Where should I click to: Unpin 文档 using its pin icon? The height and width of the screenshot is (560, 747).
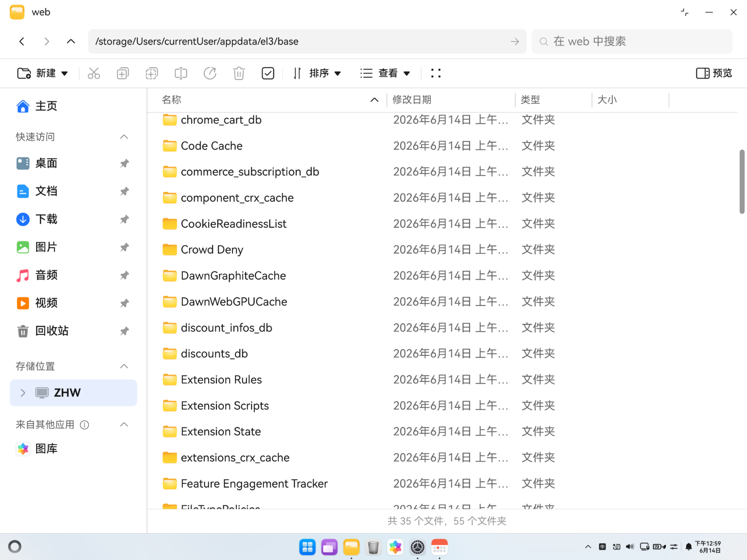(x=124, y=191)
